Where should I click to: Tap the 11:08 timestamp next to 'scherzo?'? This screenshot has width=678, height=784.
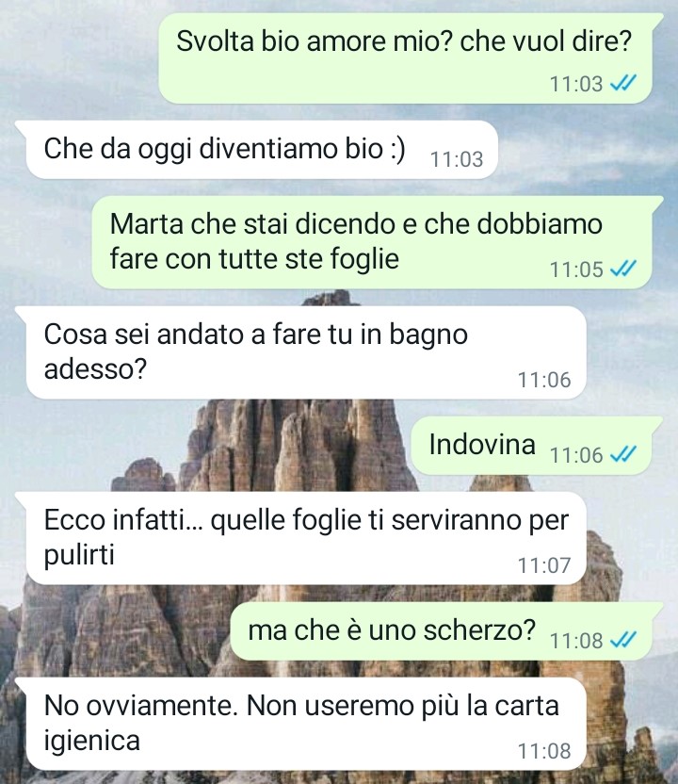(x=576, y=640)
